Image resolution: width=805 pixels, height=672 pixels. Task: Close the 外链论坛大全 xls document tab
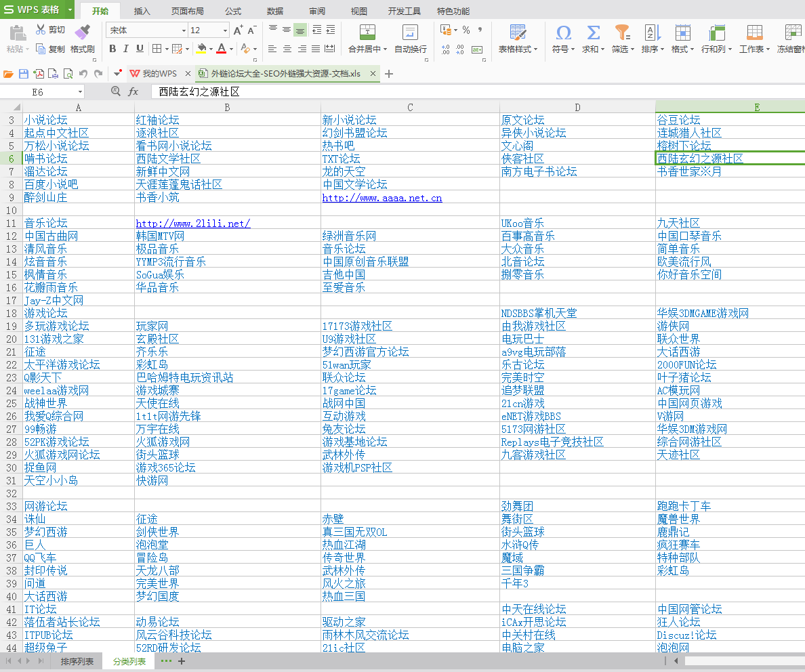[x=373, y=74]
